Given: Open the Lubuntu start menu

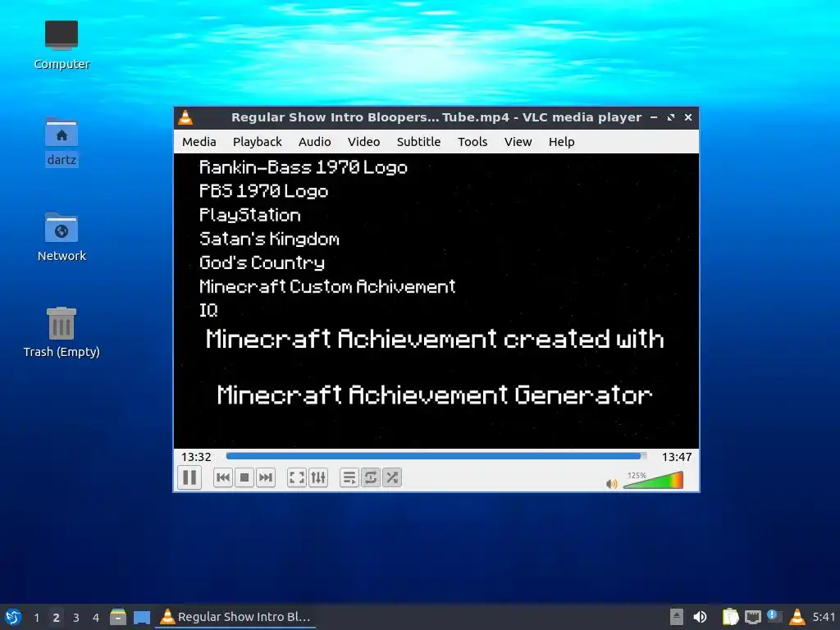Looking at the screenshot, I should tap(13, 617).
